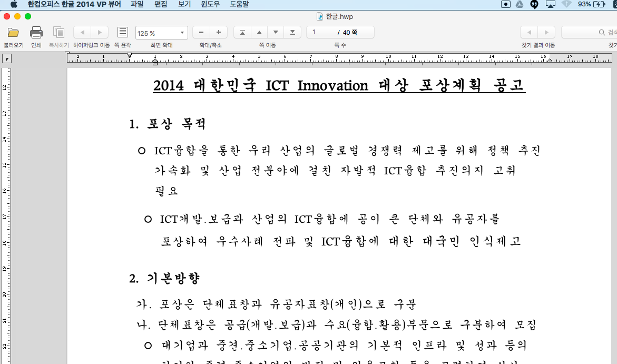Open the 파일 menu

[137, 4]
